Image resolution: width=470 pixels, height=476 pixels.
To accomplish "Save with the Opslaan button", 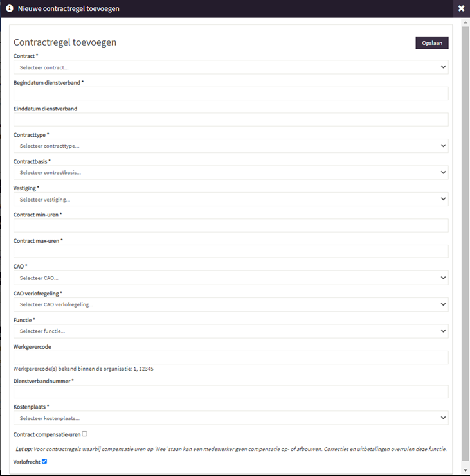I will [x=431, y=43].
